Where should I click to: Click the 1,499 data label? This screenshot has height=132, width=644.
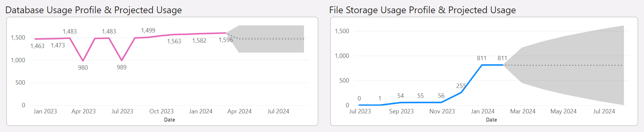coord(148,30)
